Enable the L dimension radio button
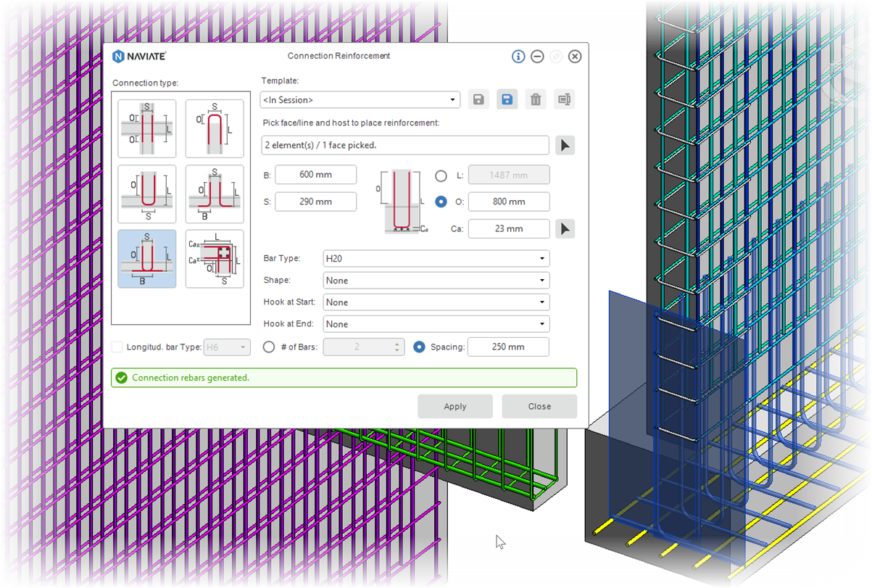Image resolution: width=872 pixels, height=588 pixels. pyautogui.click(x=440, y=175)
